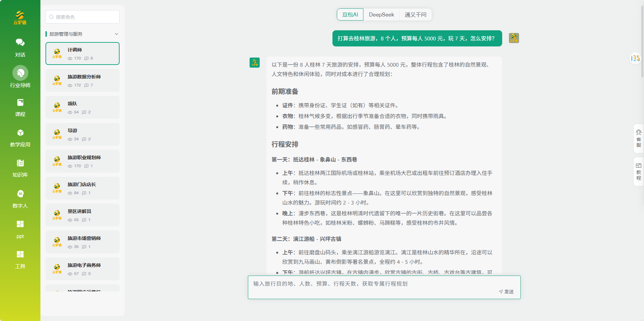The height and width of the screenshot is (321, 644).
Task: Click the message input box at bottom
Action: pos(371,284)
